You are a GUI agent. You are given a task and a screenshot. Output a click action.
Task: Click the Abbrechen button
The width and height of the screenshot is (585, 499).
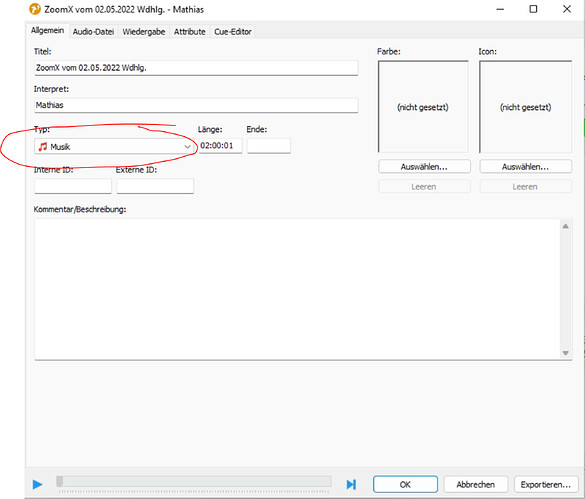coord(476,484)
